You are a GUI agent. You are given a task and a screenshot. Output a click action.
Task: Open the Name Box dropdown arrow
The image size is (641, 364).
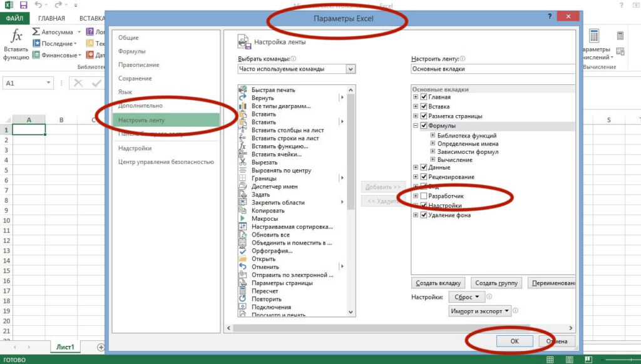(48, 83)
